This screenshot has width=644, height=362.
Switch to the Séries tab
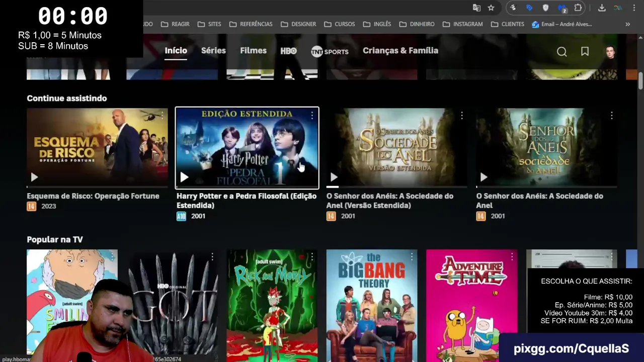(x=213, y=51)
